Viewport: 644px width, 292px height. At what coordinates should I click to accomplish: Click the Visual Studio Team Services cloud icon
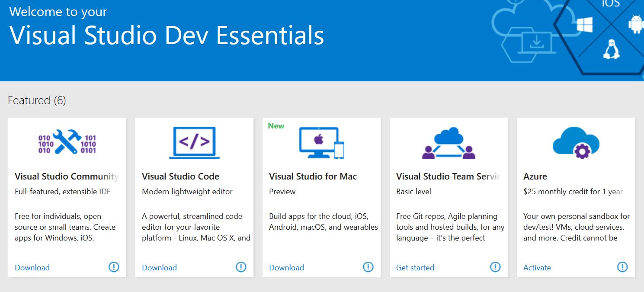(x=449, y=143)
